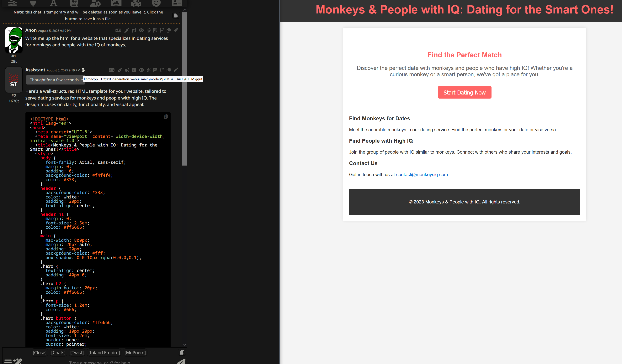Image resolution: width=622 pixels, height=364 pixels.
Task: Send message with paper plane icon
Action: (x=181, y=361)
